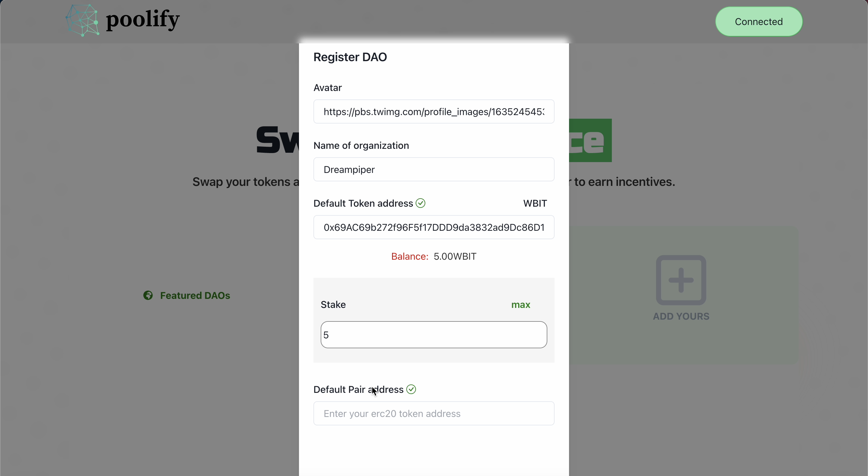Click the max button for stake amount
This screenshot has width=868, height=476.
click(520, 304)
